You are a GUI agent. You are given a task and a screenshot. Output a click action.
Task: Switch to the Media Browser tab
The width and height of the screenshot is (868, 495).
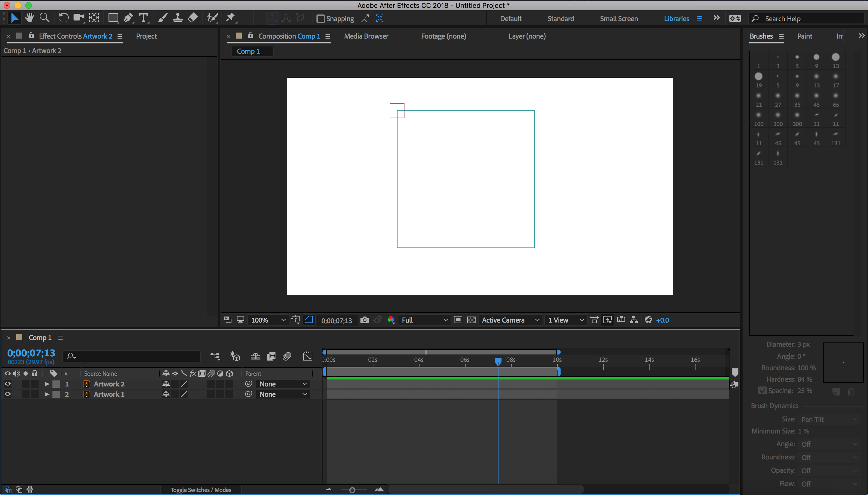[x=366, y=36]
